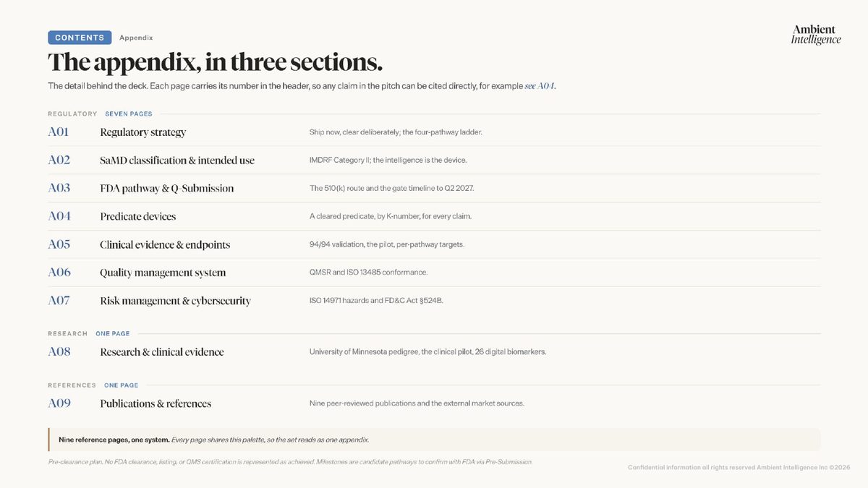Screen dimensions: 868x488
Task: Click the REFERENCES section label
Action: point(72,385)
